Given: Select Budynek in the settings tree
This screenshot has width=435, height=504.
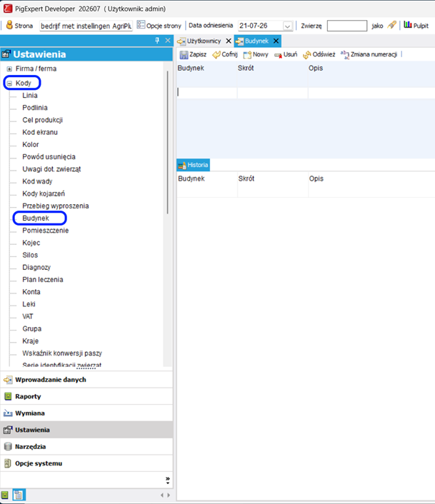Looking at the screenshot, I should pos(36,218).
